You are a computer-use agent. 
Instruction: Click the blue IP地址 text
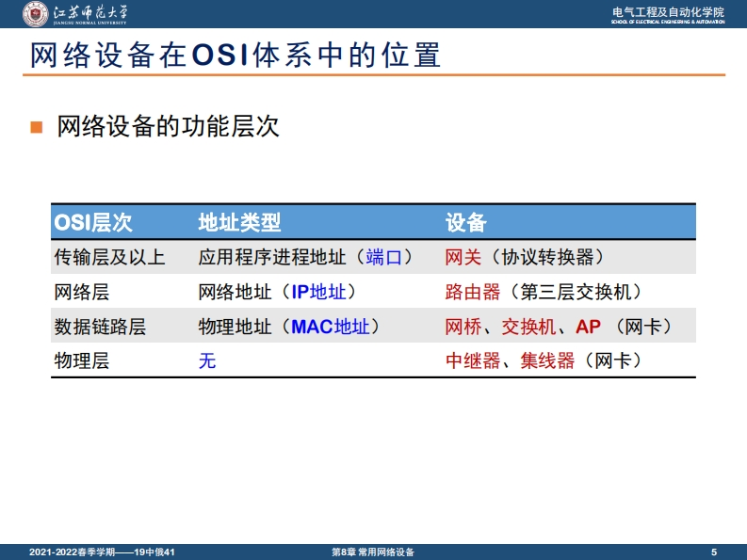(317, 292)
